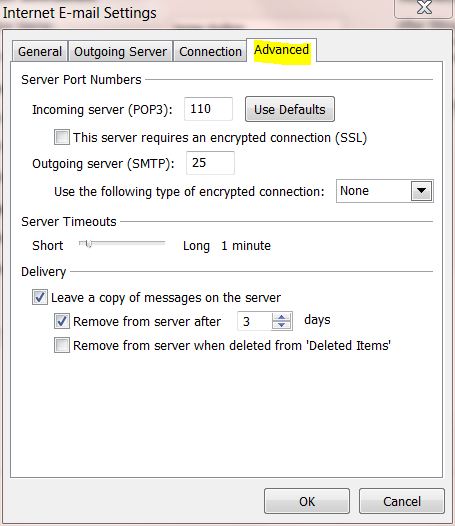The height and width of the screenshot is (526, 455).
Task: Click the highlighted Advanced tab
Action: (282, 50)
